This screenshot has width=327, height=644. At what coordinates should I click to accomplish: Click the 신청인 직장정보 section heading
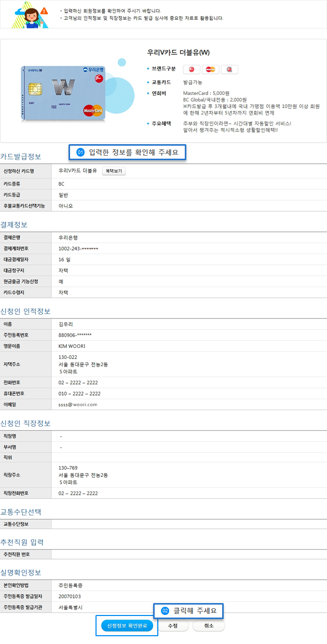[25, 423]
